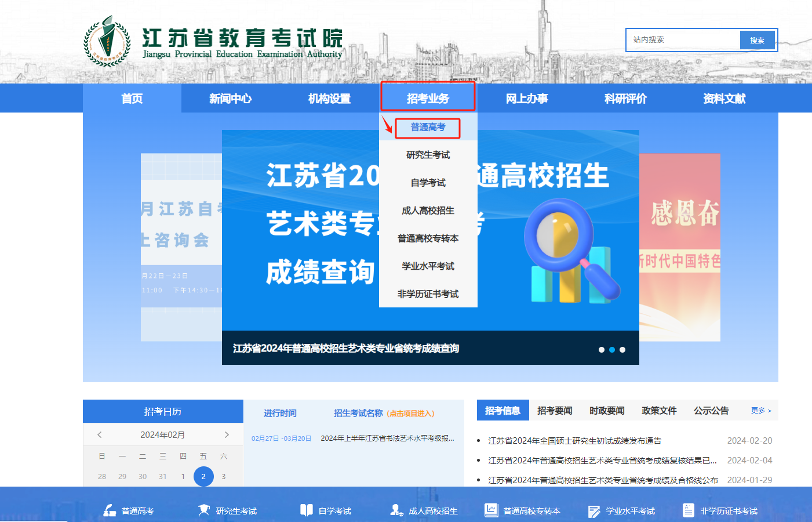The width and height of the screenshot is (812, 522).
Task: Show first carousel slide dot
Action: click(x=602, y=350)
